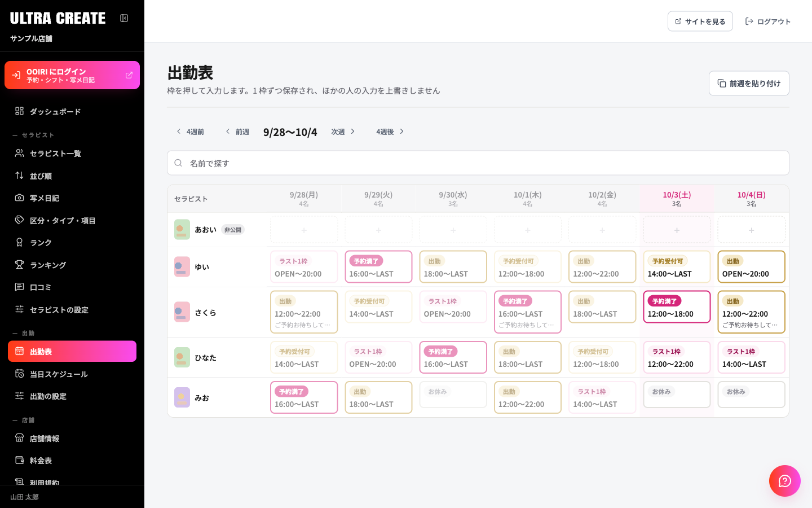
Task: Open ゆい's 10/4 OPEN〜20:00 shift
Action: click(751, 267)
